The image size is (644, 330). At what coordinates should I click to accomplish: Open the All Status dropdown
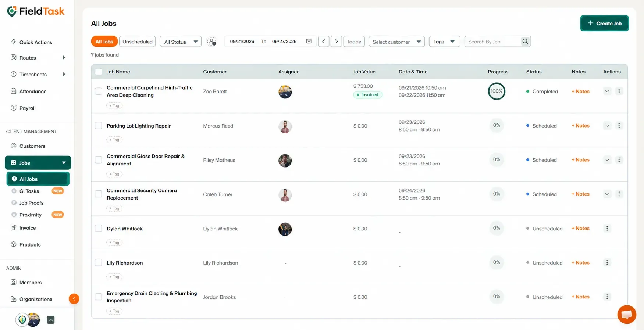pos(181,42)
